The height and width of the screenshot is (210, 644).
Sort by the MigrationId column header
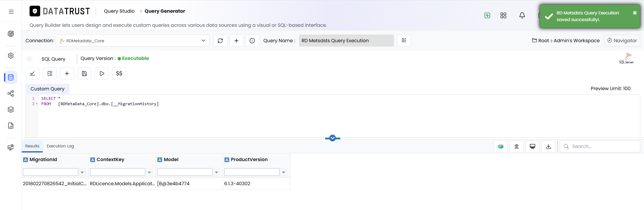(x=43, y=160)
